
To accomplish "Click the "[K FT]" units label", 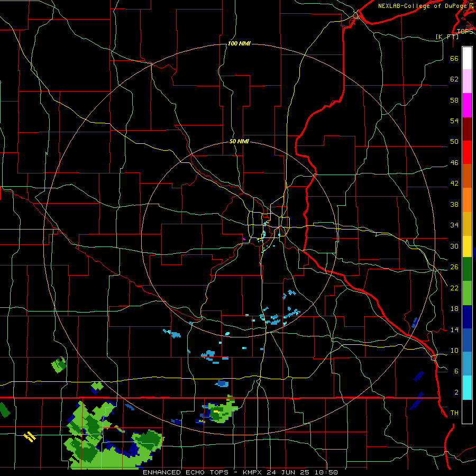I will pyautogui.click(x=447, y=36).
